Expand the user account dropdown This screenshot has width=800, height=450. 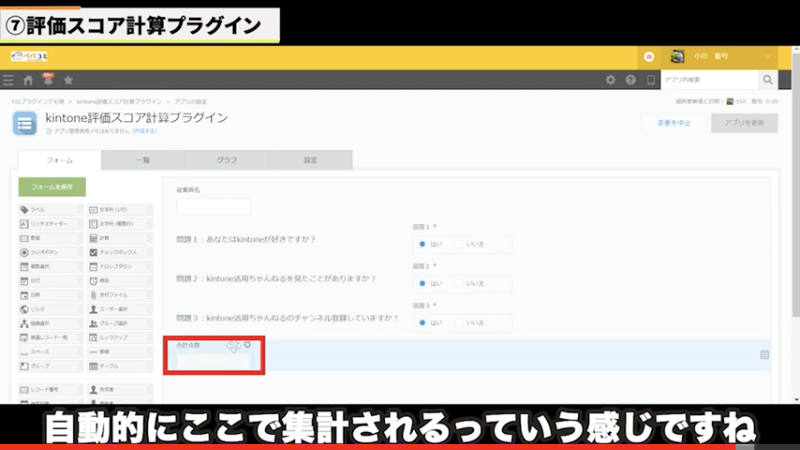[x=768, y=57]
